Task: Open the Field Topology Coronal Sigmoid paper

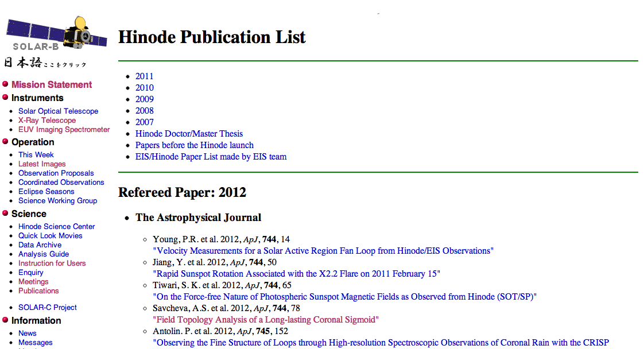Action: pyautogui.click(x=266, y=320)
